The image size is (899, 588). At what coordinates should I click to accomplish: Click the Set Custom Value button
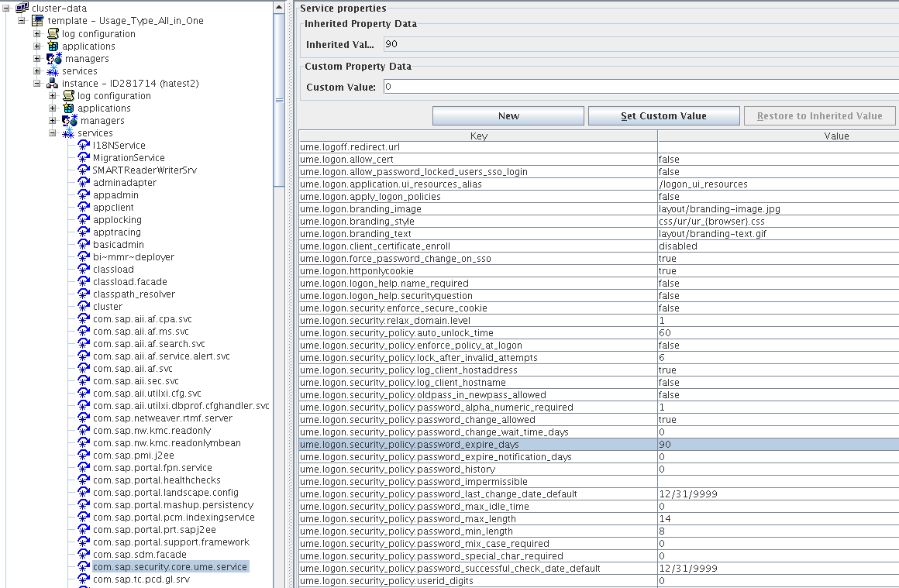(663, 115)
